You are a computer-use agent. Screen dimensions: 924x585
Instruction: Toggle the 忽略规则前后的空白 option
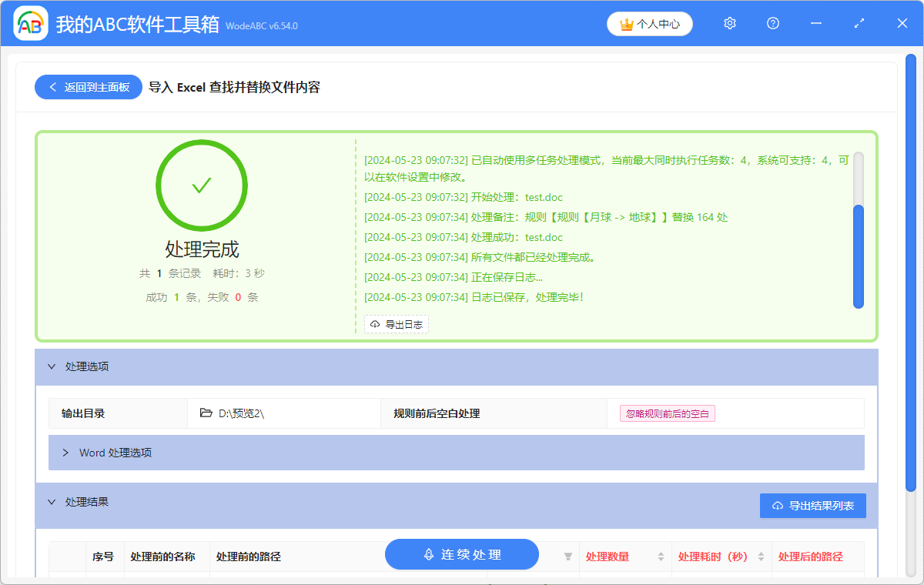(667, 413)
